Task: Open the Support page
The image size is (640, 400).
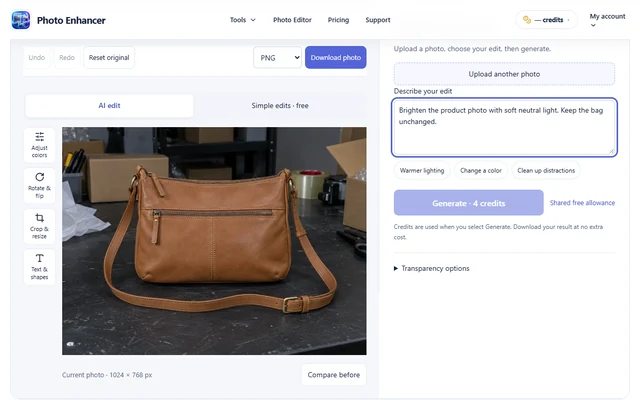Action: (378, 20)
